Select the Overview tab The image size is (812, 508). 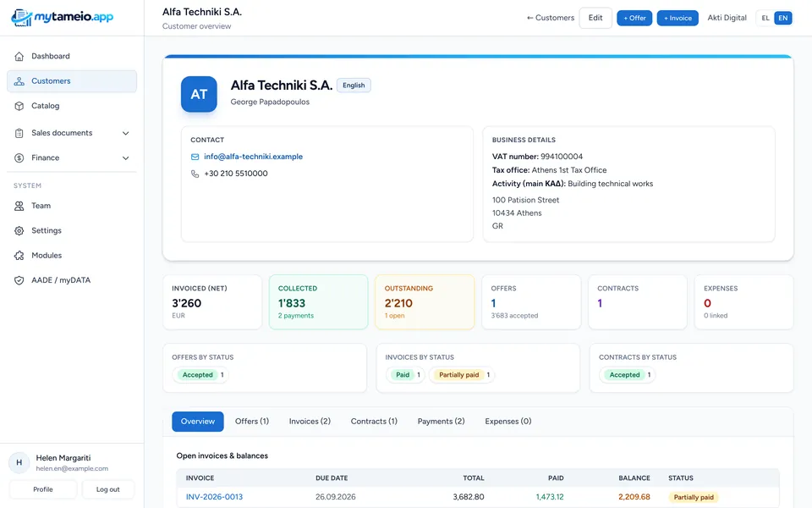coord(198,422)
